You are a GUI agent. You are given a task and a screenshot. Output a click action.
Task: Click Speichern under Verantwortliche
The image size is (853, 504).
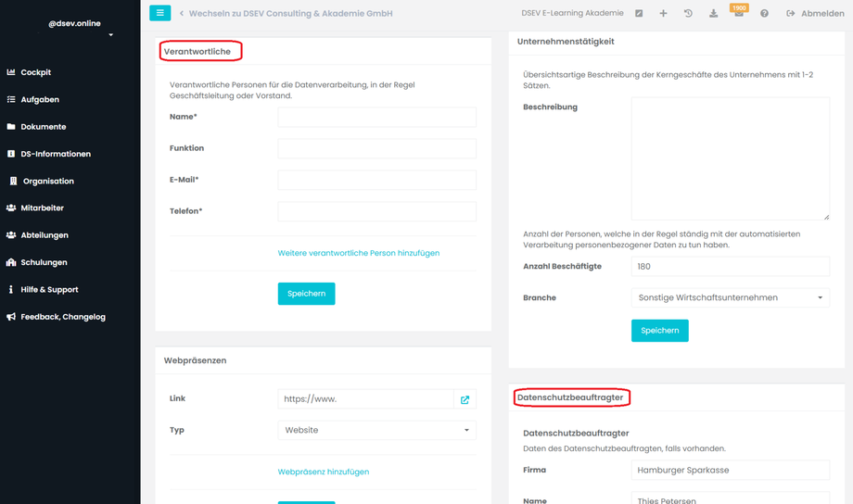[306, 294]
